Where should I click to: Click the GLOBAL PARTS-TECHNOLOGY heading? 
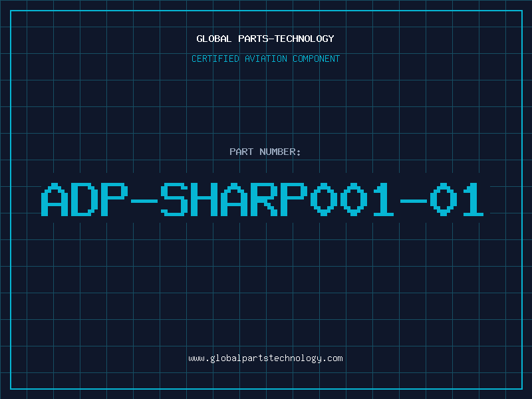click(265, 39)
